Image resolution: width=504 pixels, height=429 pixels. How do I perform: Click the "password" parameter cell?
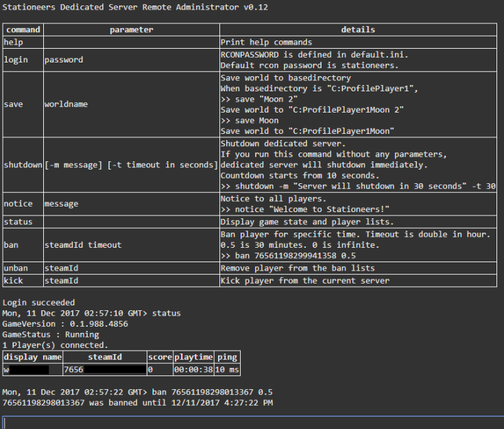click(64, 60)
